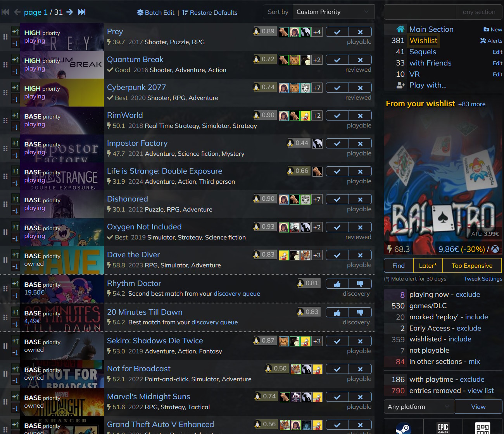Open the Sequels section
The width and height of the screenshot is (504, 434).
point(423,52)
